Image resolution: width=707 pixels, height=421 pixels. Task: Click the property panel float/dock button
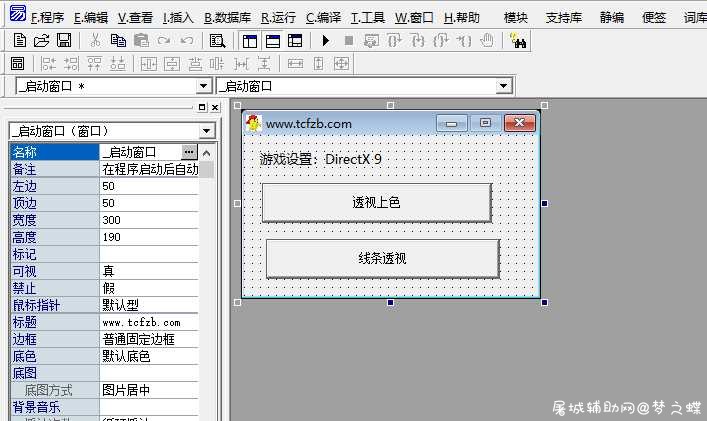pyautogui.click(x=202, y=107)
